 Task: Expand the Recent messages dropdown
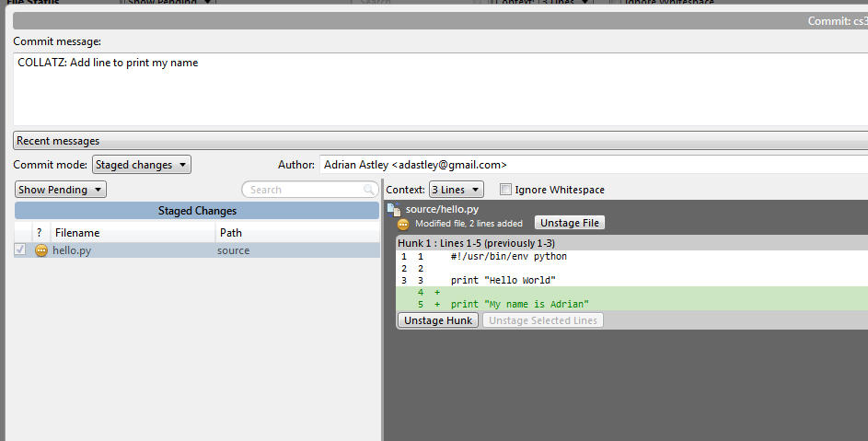(x=441, y=141)
